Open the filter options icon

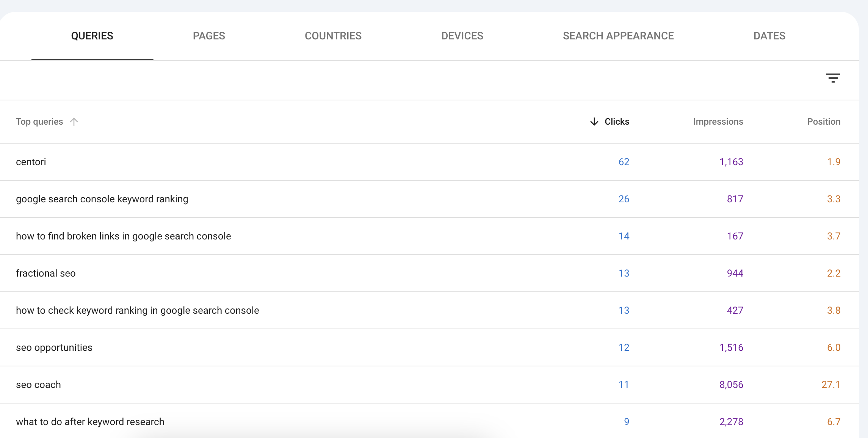click(834, 78)
